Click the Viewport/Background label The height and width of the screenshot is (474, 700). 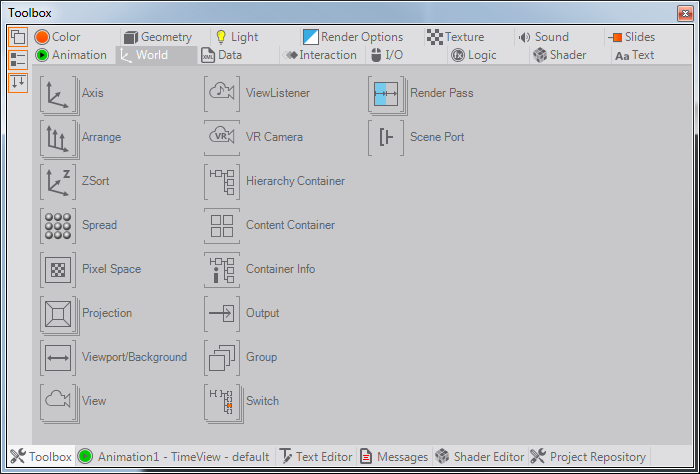[134, 358]
